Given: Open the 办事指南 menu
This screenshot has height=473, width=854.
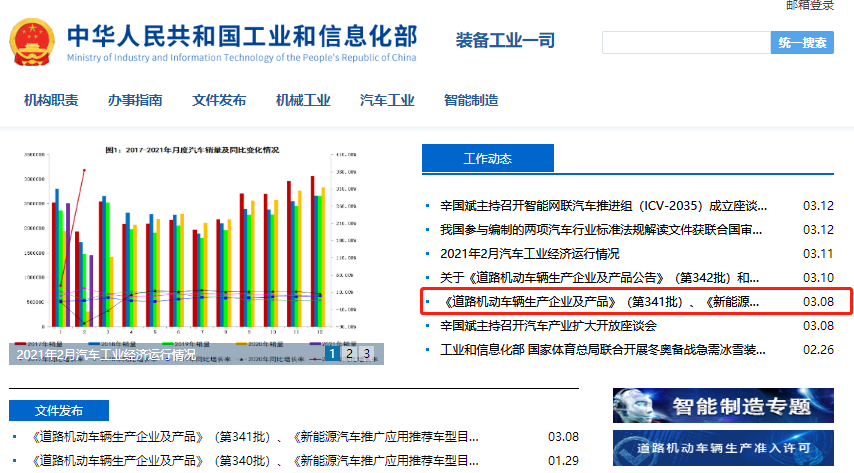Looking at the screenshot, I should 135,100.
